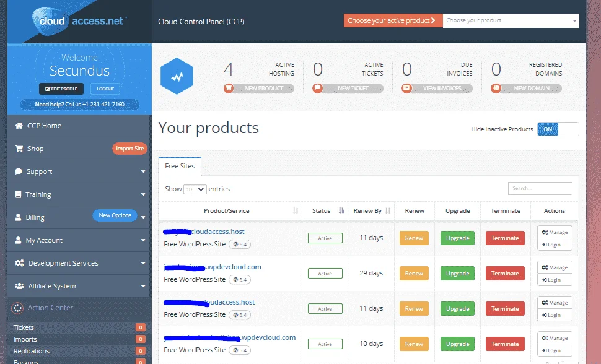The image size is (601, 364).
Task: Click the Imports count badge in Action Center
Action: tap(140, 339)
